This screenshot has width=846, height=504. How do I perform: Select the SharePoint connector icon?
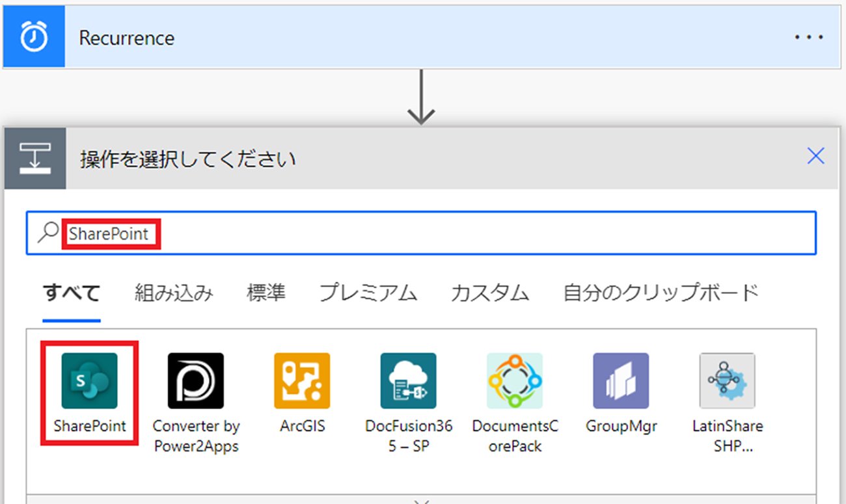89,381
